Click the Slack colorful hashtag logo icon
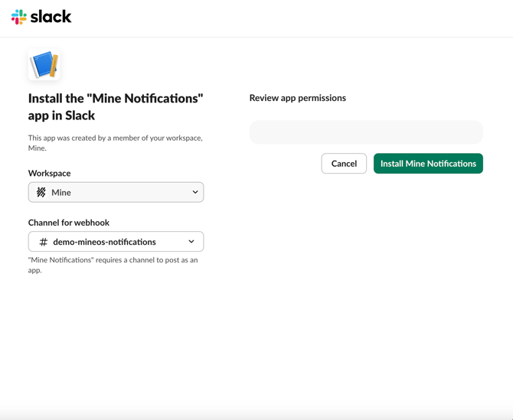513x420 pixels. (18, 17)
